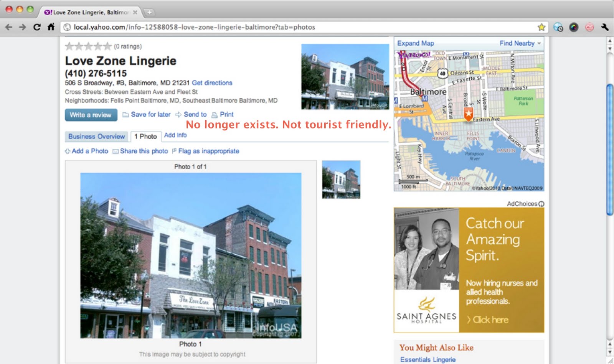Click the globe clock extension icon
Screen dimensions: 614x364
(558, 27)
